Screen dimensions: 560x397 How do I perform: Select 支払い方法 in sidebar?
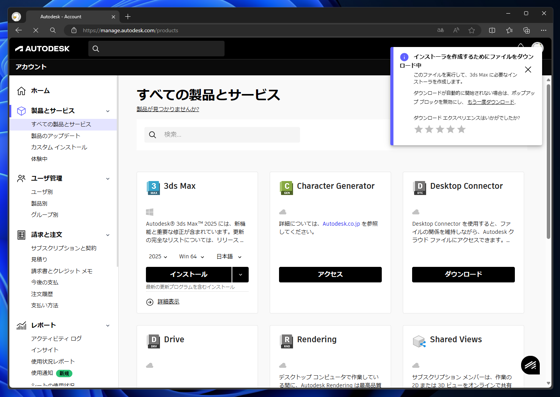pos(45,305)
